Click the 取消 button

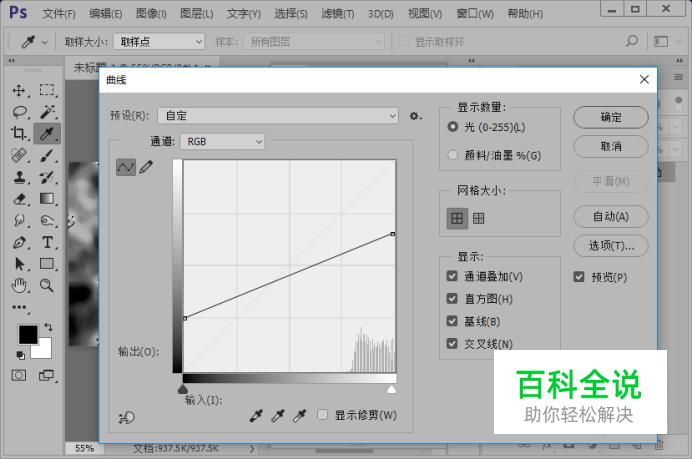click(611, 146)
